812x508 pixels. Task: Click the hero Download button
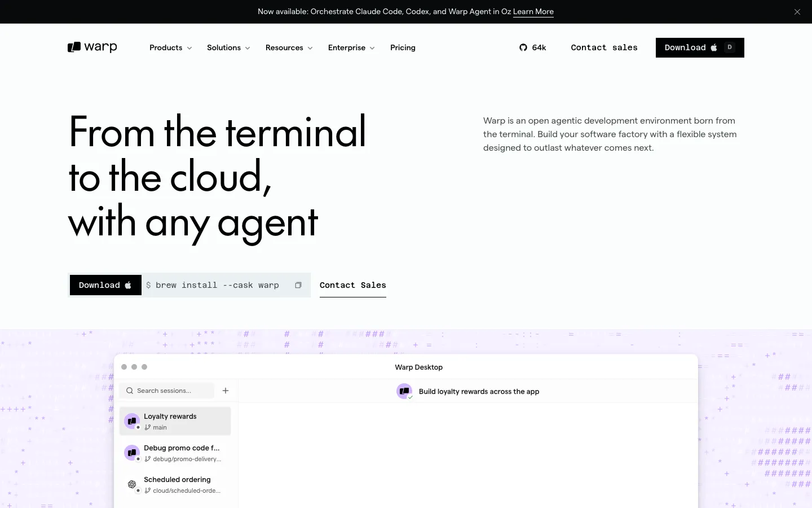pos(105,285)
